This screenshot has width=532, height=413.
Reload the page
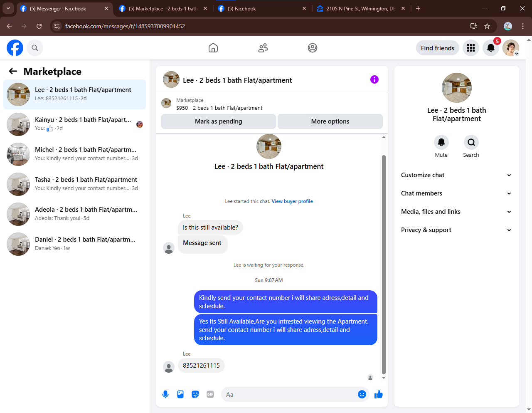click(39, 26)
